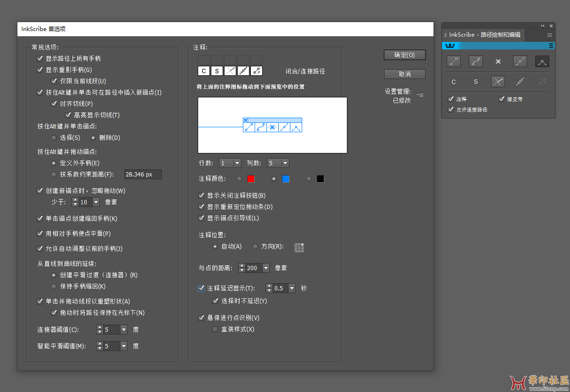
Task: Open the menu icon on the blue bar
Action: tap(551, 46)
